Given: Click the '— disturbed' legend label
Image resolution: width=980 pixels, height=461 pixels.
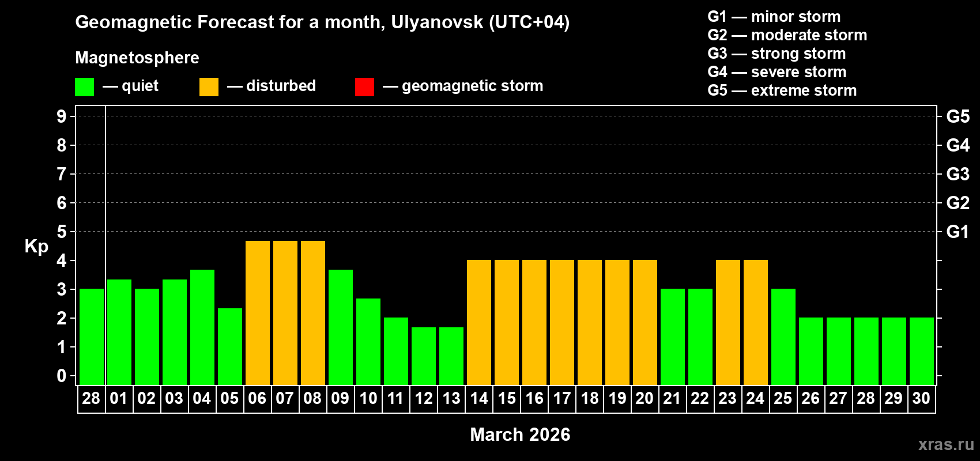Looking at the screenshot, I should (272, 86).
